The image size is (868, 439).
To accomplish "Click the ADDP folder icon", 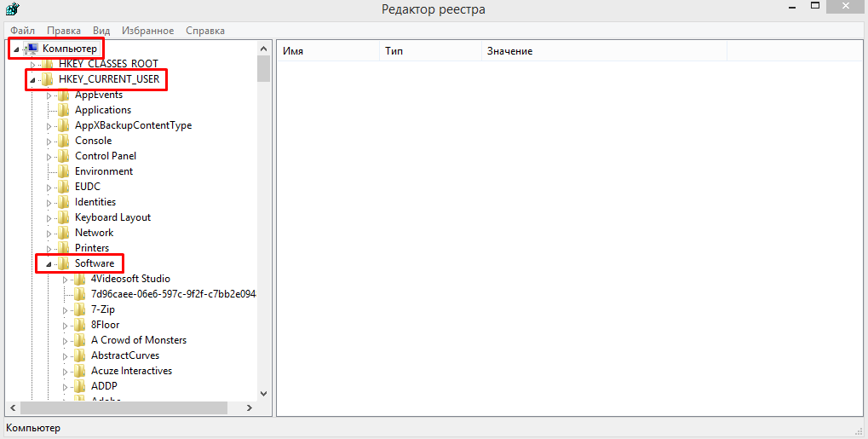I will tap(80, 386).
